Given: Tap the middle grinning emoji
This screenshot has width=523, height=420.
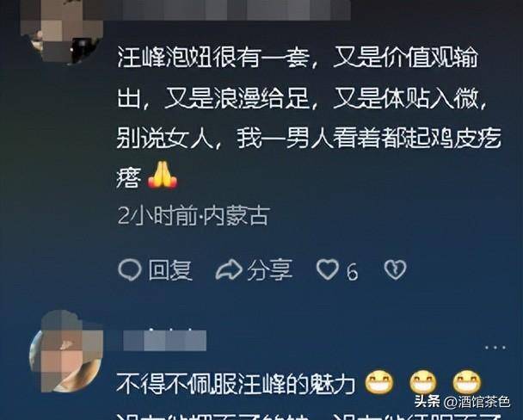Looking at the screenshot, I should point(422,382).
